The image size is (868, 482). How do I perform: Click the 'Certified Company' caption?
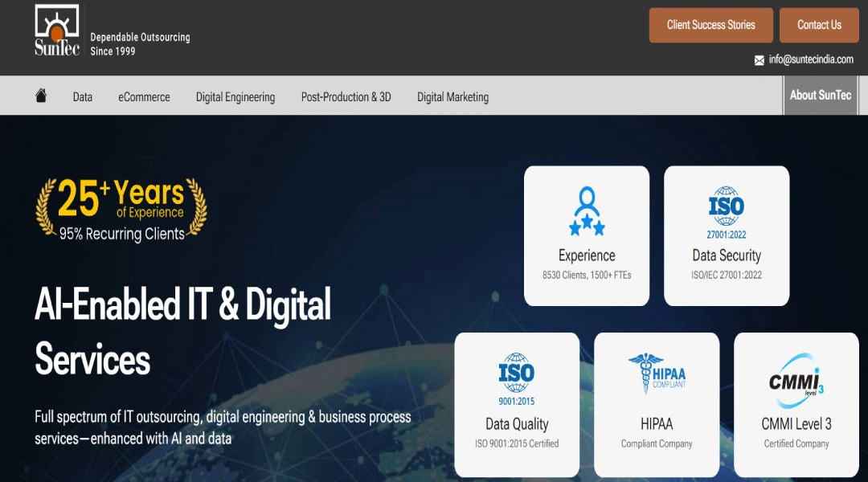coord(796,443)
